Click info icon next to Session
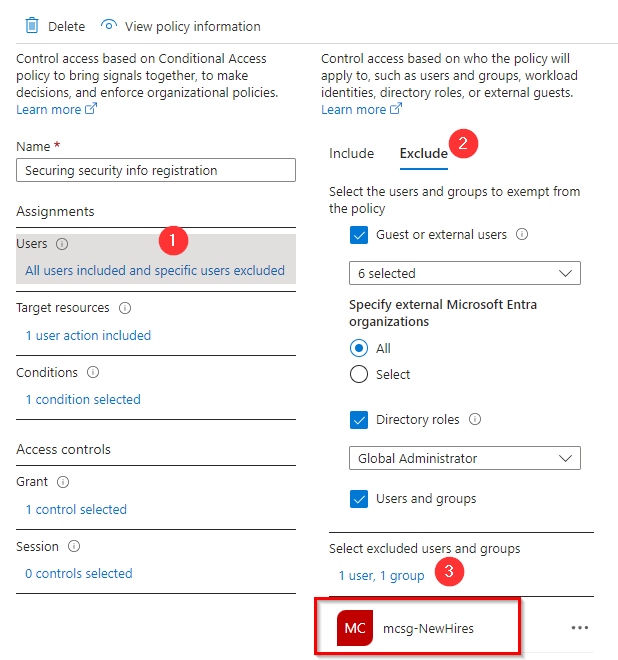 pyautogui.click(x=74, y=547)
